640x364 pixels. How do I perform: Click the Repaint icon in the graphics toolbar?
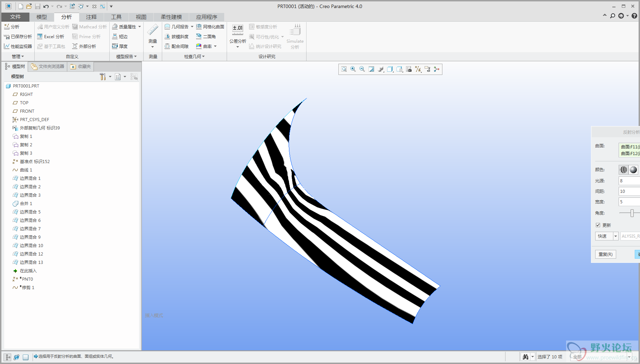point(371,69)
